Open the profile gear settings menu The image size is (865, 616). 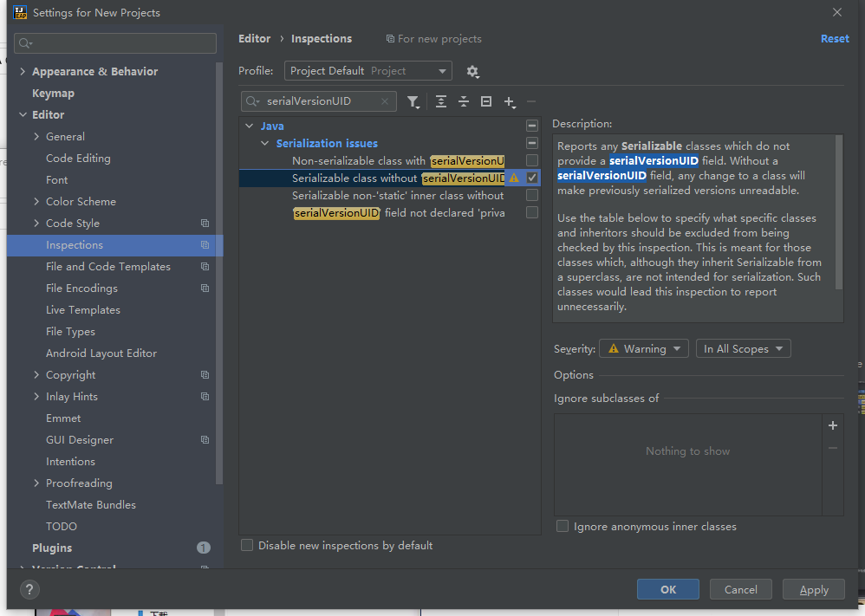pyautogui.click(x=472, y=71)
